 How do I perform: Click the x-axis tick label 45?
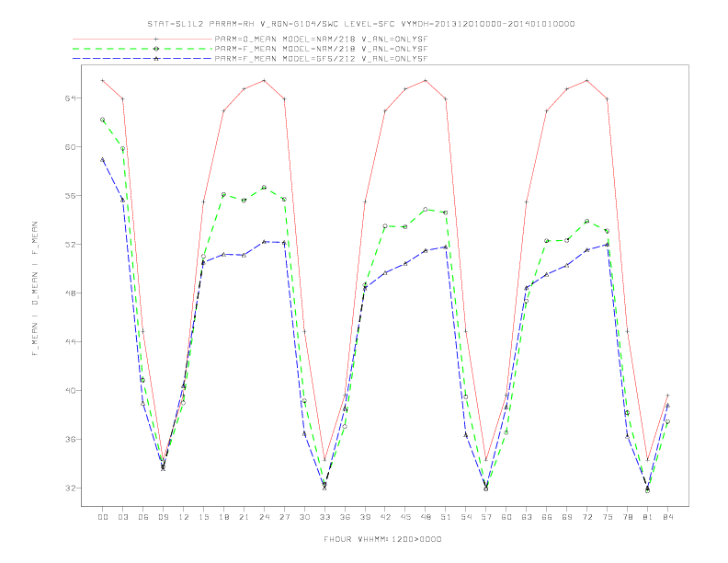click(405, 517)
